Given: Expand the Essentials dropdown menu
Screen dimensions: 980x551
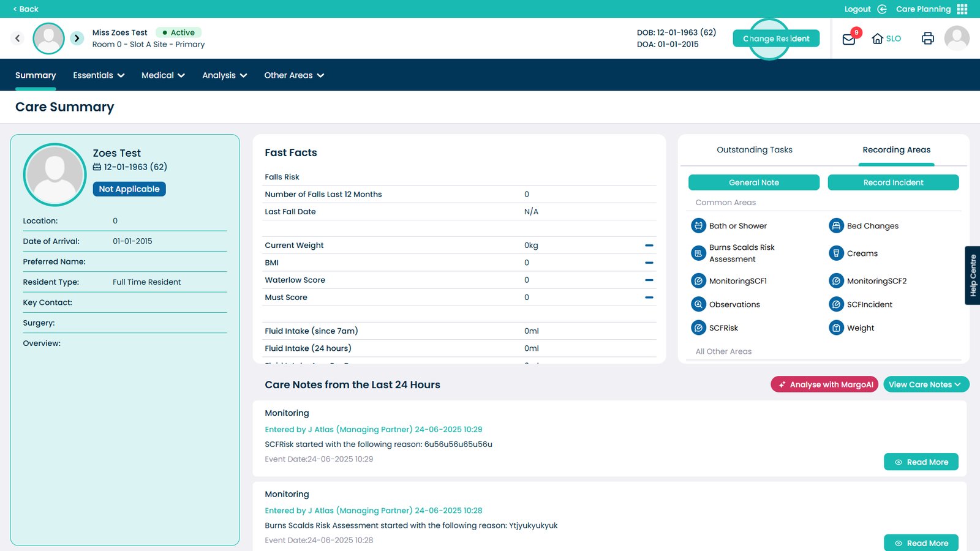Looking at the screenshot, I should tap(99, 75).
